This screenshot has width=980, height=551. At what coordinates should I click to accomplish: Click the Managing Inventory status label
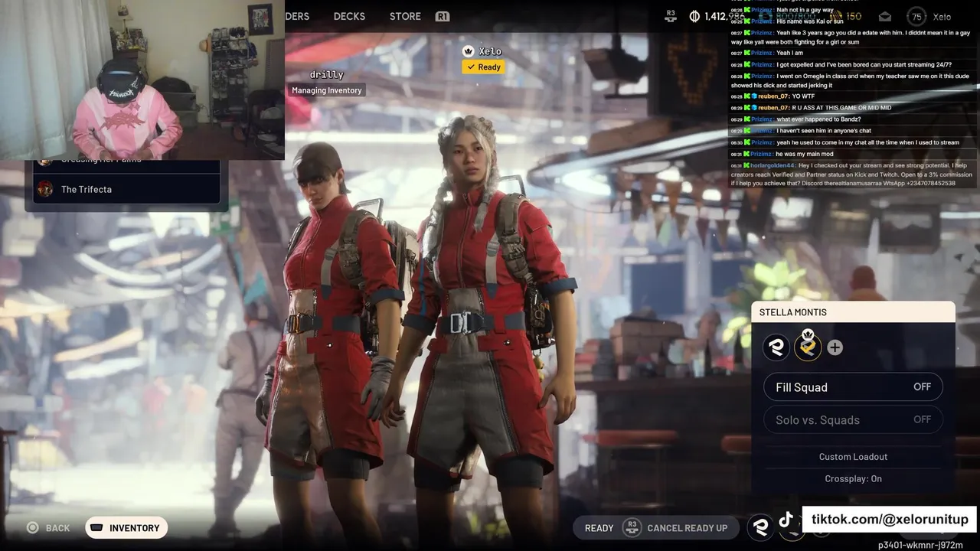pyautogui.click(x=327, y=90)
